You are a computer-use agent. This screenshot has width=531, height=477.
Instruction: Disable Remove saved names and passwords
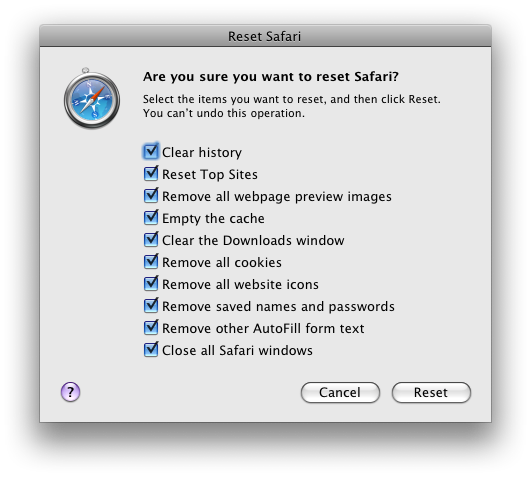pos(151,306)
